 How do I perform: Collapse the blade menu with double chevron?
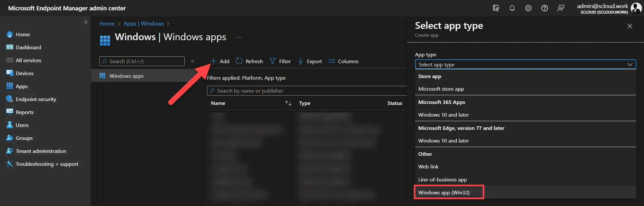[x=192, y=61]
